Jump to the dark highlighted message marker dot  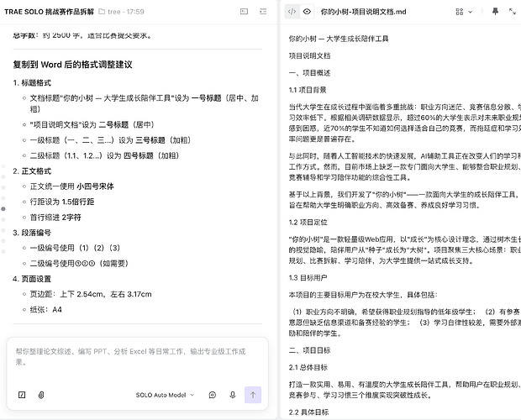point(3,209)
